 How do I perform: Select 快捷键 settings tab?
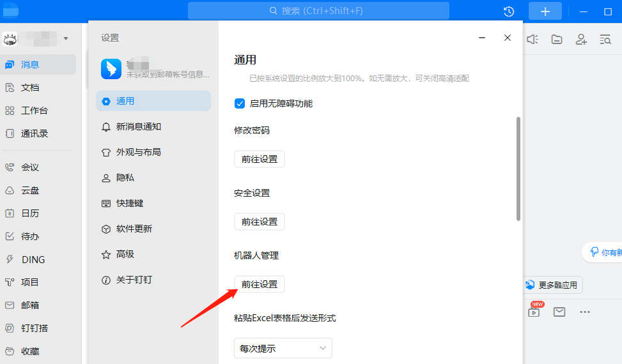pyautogui.click(x=153, y=203)
